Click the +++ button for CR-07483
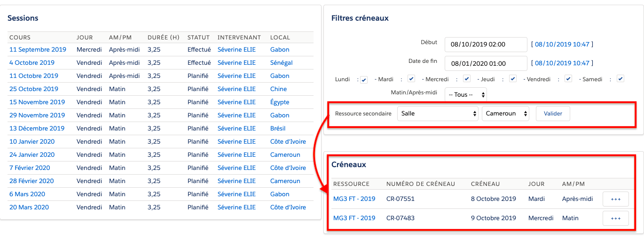The width and height of the screenshot is (644, 238). (x=615, y=218)
